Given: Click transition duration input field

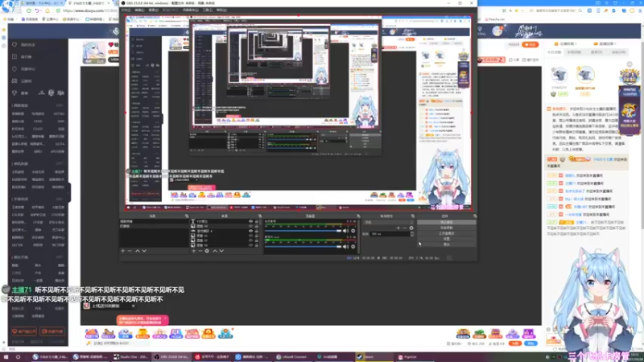Looking at the screenshot, I should tap(390, 234).
